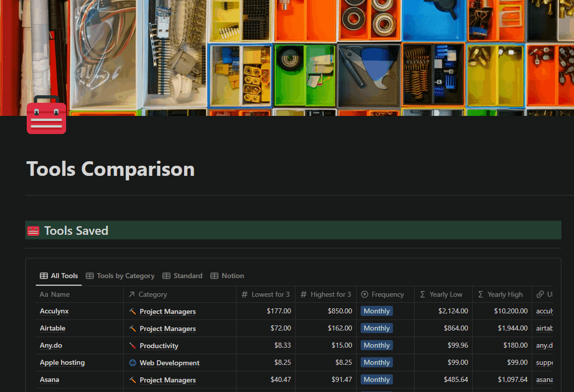Open the Category column header menu

point(152,295)
